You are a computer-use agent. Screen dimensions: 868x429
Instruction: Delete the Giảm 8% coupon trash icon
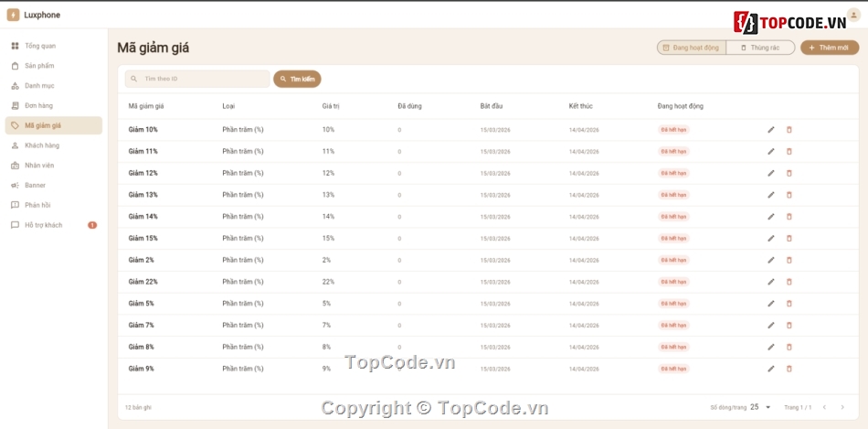click(789, 347)
